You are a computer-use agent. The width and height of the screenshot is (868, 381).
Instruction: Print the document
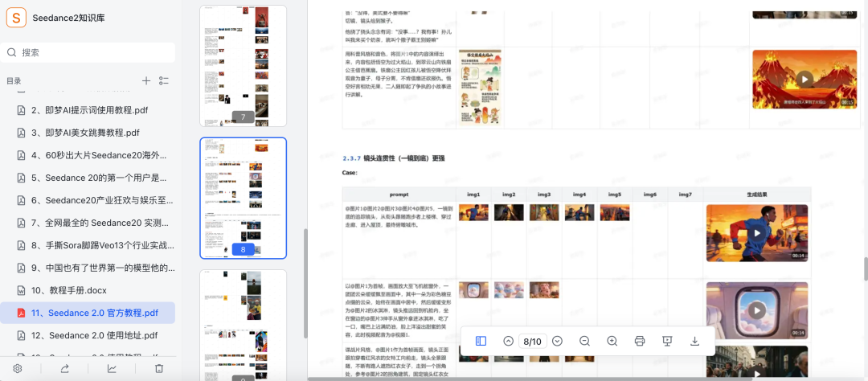[640, 341]
